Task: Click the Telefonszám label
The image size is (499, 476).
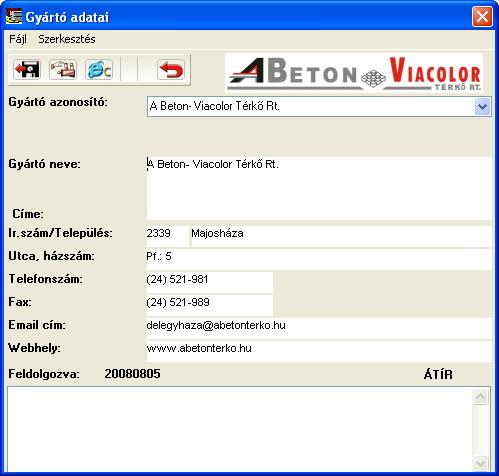Action: point(45,279)
